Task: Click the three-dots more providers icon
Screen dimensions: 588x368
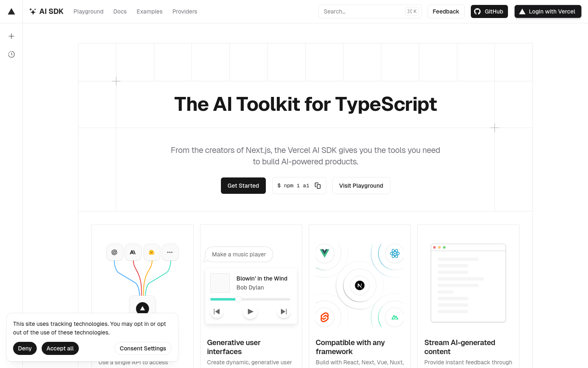Action: (170, 252)
